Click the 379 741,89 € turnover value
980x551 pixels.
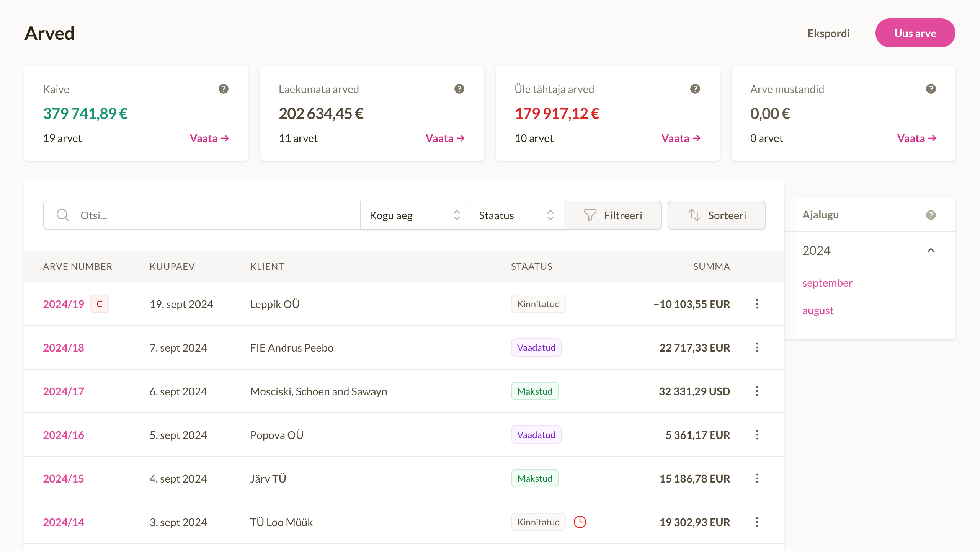tap(85, 114)
